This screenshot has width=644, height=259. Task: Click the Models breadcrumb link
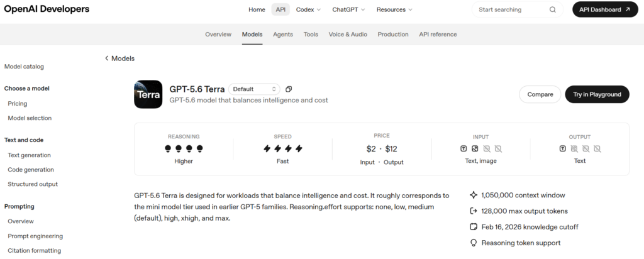123,58
